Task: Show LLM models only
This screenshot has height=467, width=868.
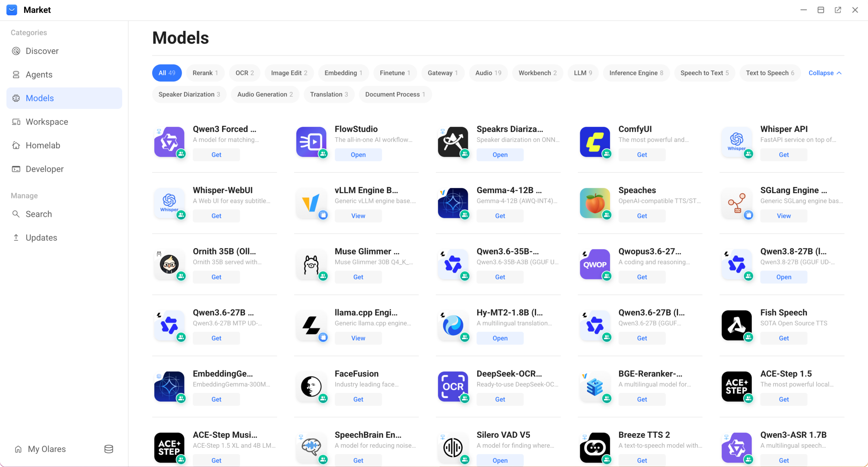Action: 583,73
